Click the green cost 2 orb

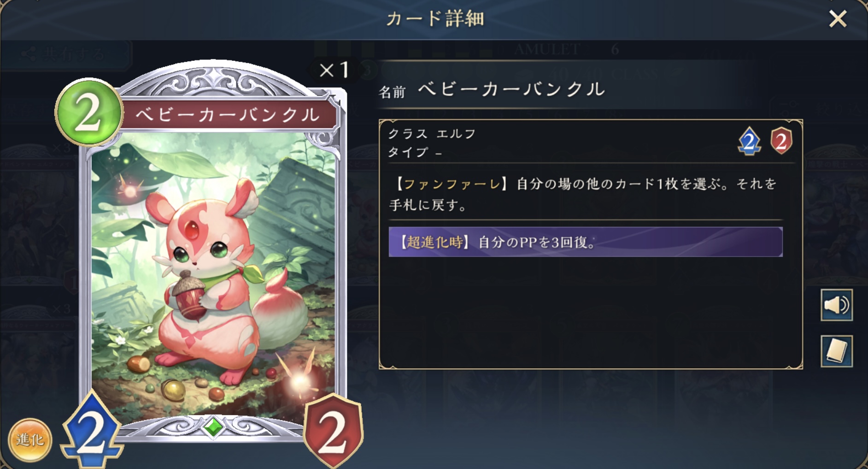89,112
